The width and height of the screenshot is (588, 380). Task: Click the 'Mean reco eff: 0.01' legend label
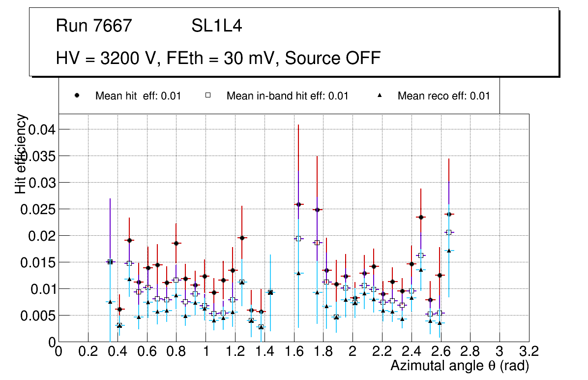tap(443, 96)
